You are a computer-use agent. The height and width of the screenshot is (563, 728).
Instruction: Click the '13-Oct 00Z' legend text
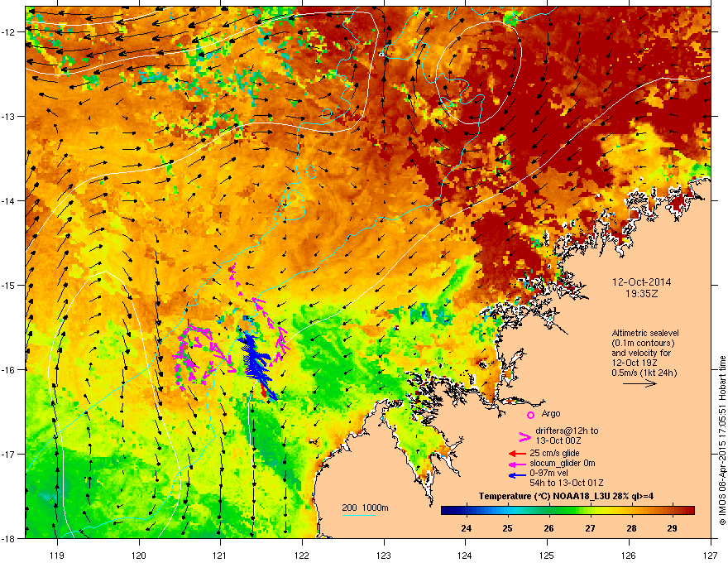point(558,440)
